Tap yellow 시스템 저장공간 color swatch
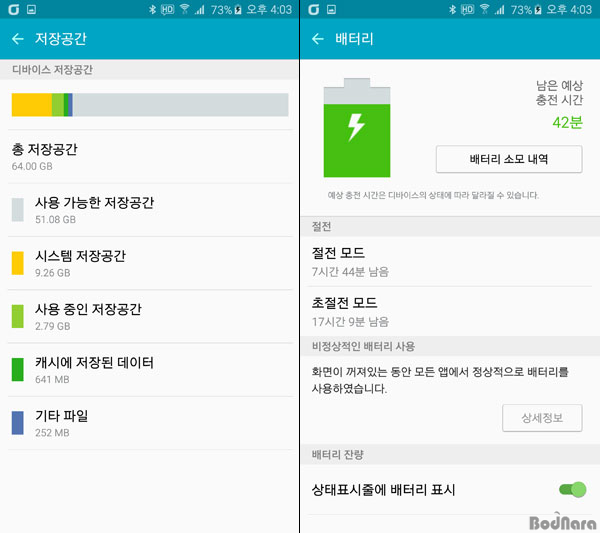This screenshot has width=600, height=533. click(x=18, y=263)
